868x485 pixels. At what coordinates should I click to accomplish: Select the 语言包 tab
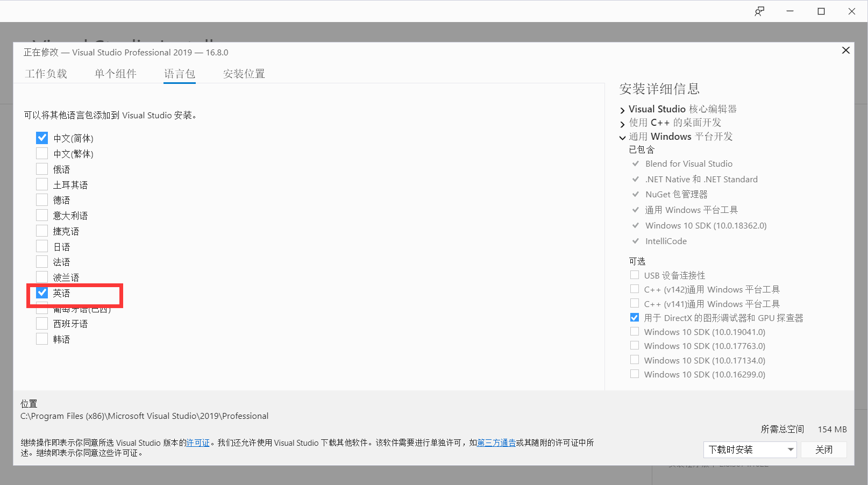tap(180, 74)
